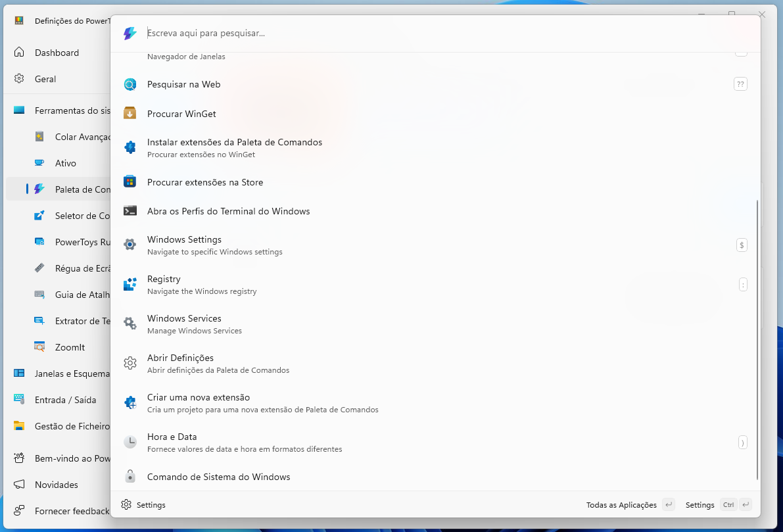Click 'Navigate to specific Windows settings' subtitle

click(x=215, y=252)
